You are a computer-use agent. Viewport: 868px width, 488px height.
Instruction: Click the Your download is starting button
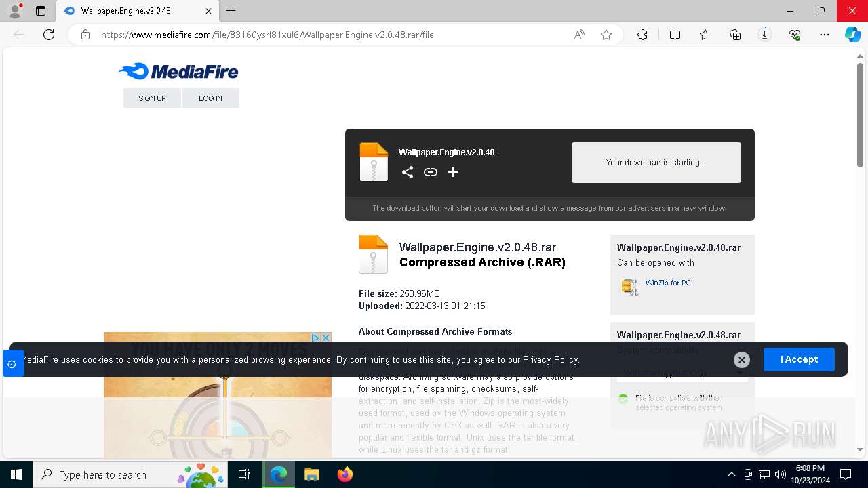tap(656, 163)
